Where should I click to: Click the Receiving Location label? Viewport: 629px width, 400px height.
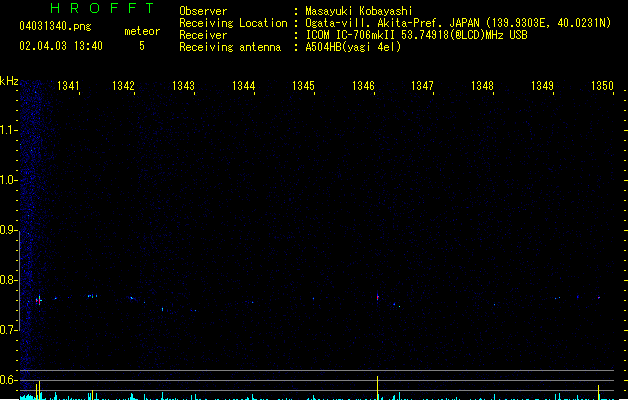point(233,23)
